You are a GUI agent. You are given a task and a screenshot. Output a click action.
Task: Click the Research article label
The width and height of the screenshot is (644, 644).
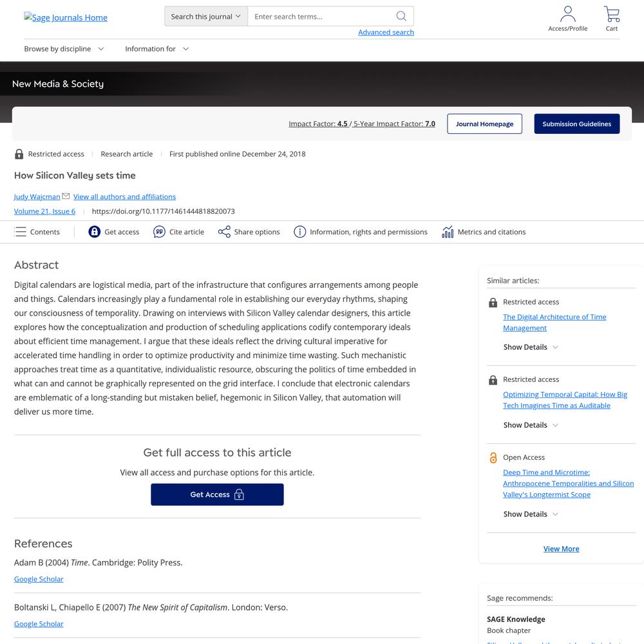click(x=126, y=154)
